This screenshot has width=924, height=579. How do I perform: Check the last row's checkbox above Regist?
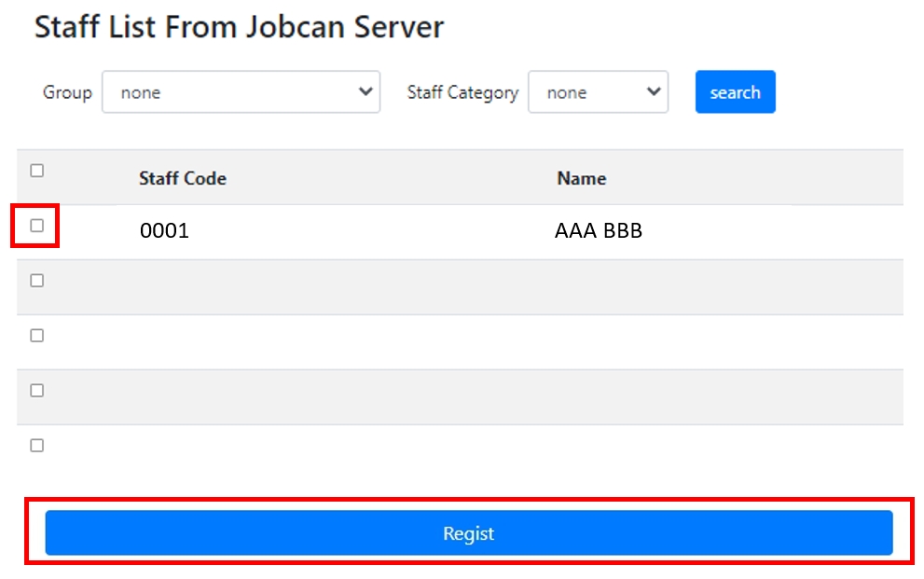click(37, 446)
